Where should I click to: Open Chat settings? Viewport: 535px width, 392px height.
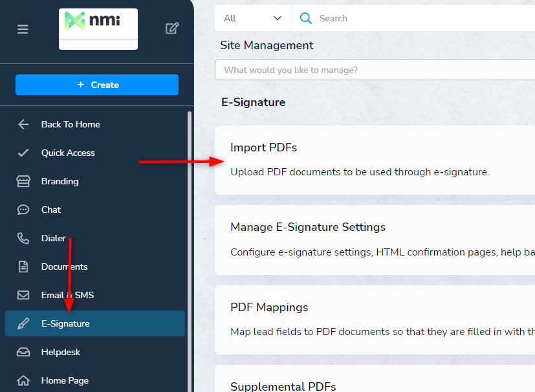click(51, 210)
